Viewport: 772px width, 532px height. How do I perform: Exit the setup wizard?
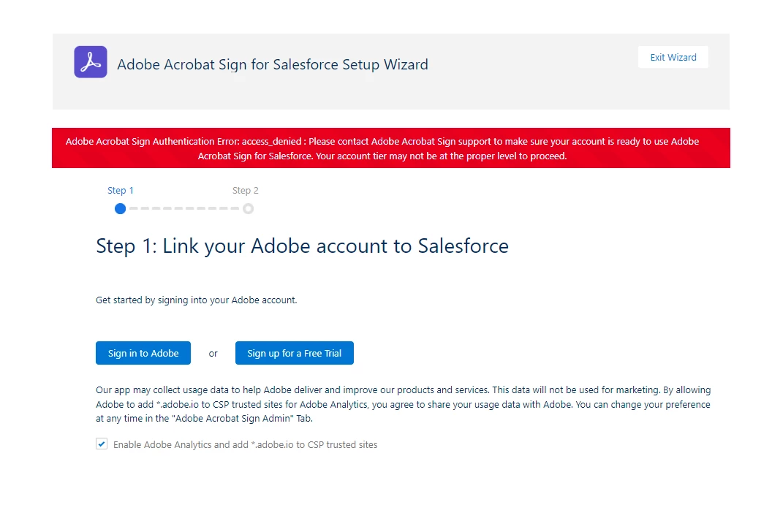(x=673, y=57)
